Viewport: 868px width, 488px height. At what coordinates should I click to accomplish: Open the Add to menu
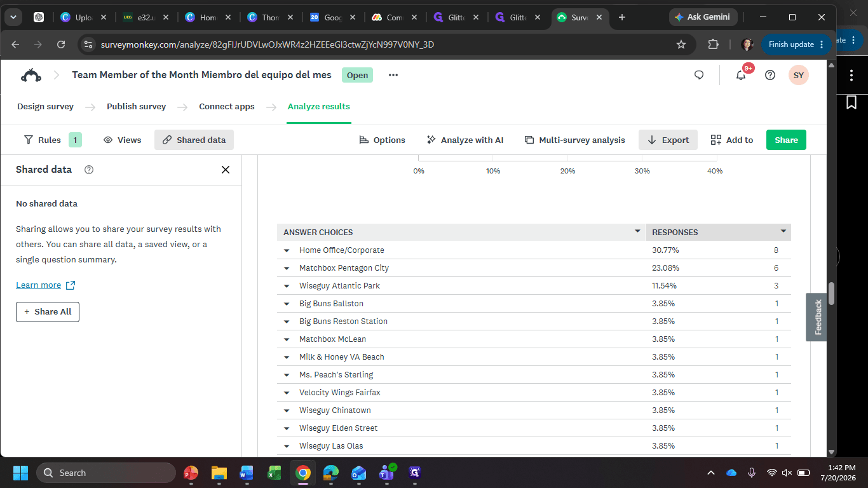click(x=731, y=140)
